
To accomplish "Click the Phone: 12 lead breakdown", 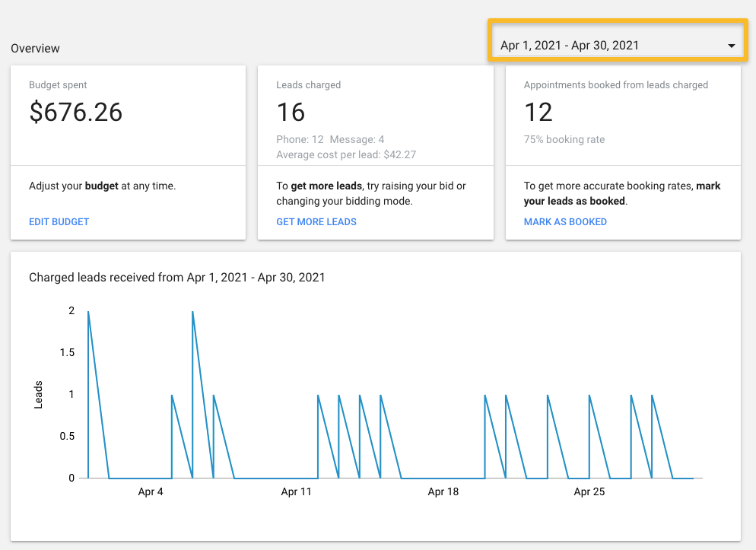I will [x=300, y=140].
